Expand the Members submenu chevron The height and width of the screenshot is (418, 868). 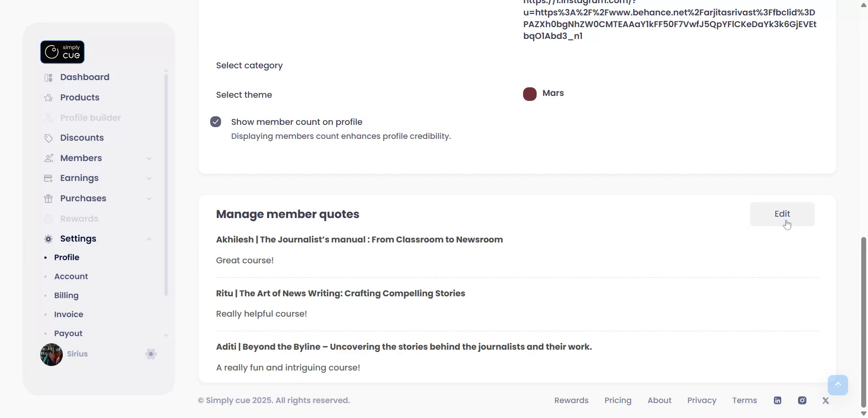pos(149,158)
